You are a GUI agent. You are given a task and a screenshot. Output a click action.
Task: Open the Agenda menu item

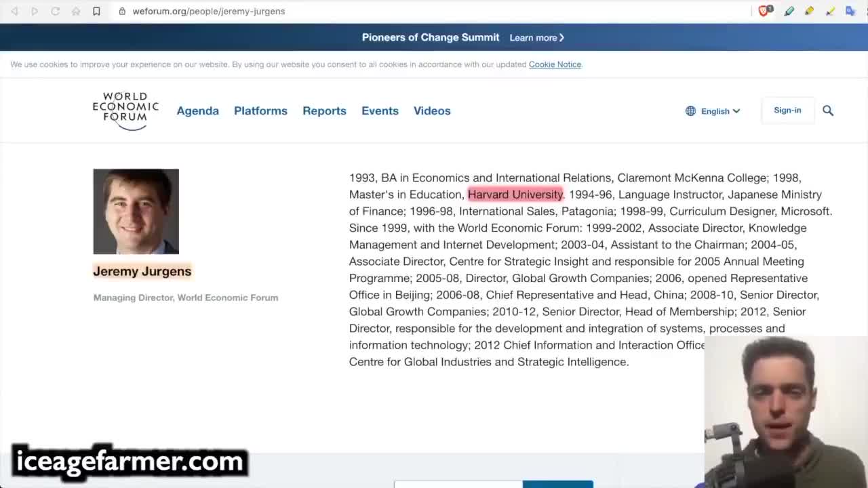click(197, 110)
